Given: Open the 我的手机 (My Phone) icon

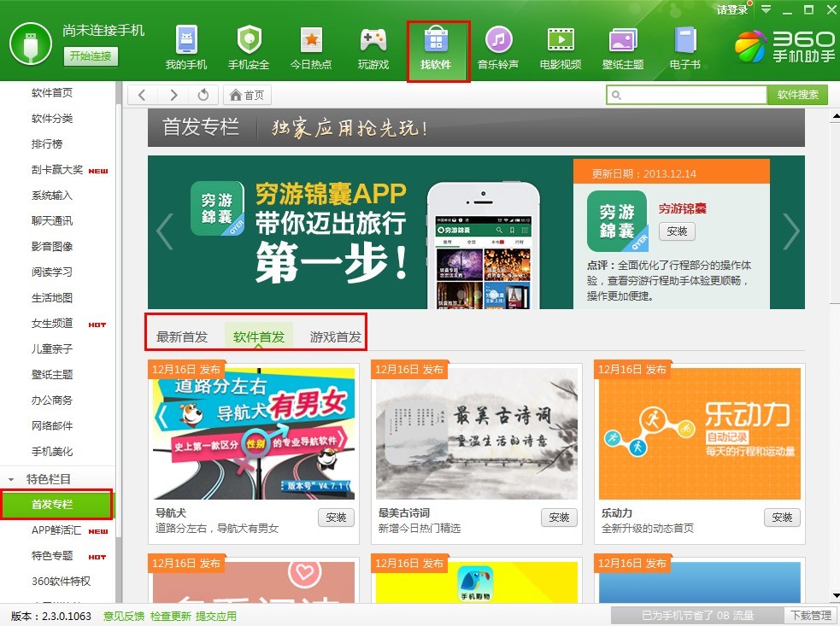Looking at the screenshot, I should click(x=186, y=40).
